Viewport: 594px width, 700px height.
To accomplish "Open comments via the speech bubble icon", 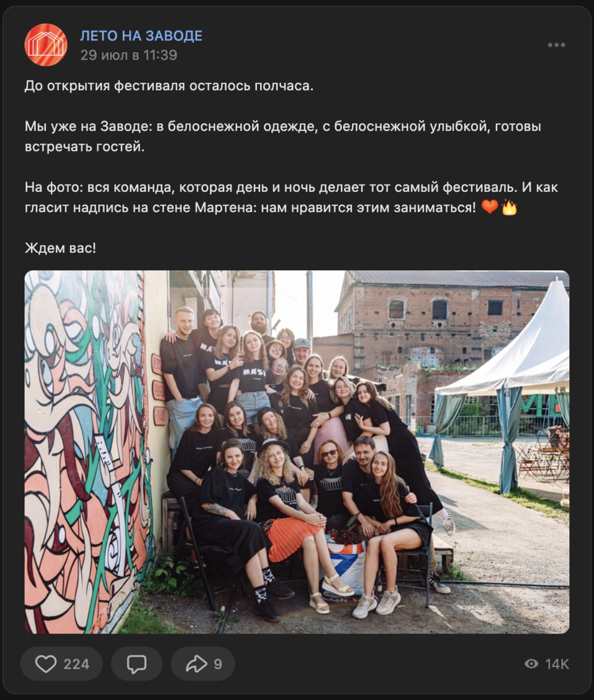I will [137, 664].
